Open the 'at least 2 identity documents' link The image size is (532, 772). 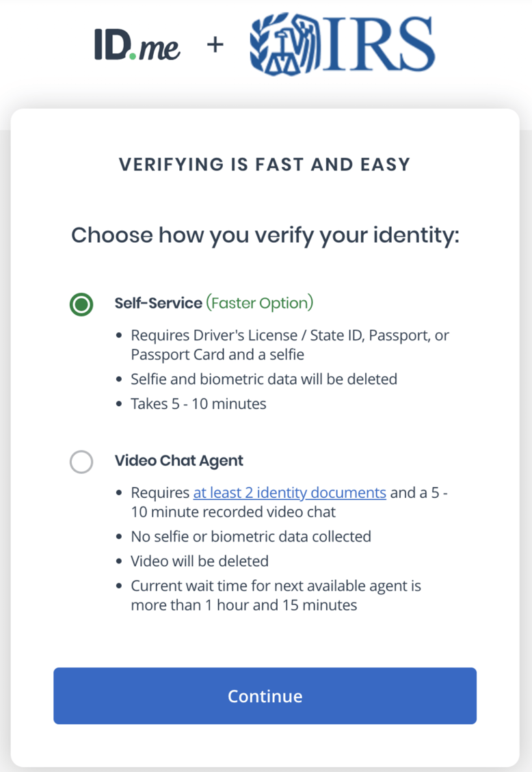point(289,492)
